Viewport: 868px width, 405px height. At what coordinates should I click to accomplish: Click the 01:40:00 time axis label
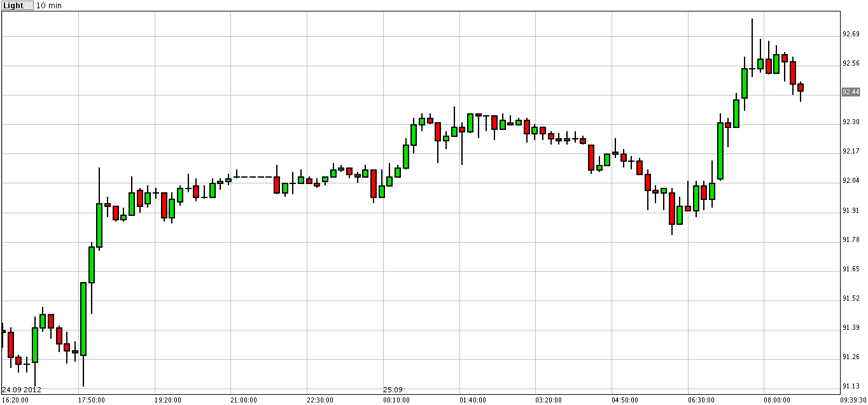[x=472, y=400]
